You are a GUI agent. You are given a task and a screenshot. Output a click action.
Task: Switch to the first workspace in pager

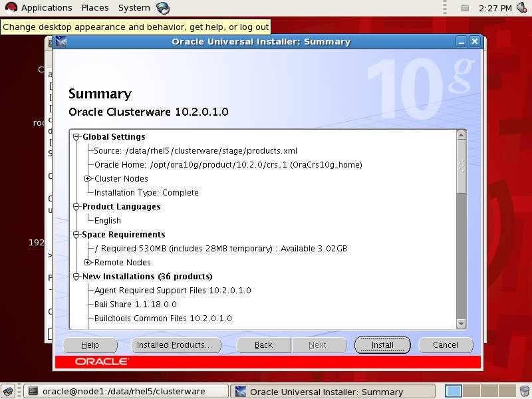[454, 391]
